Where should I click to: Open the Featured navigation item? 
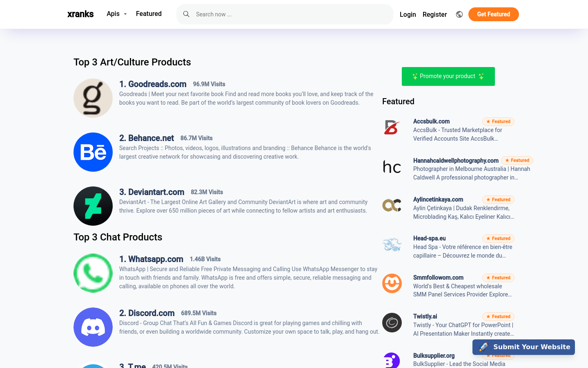(x=149, y=14)
